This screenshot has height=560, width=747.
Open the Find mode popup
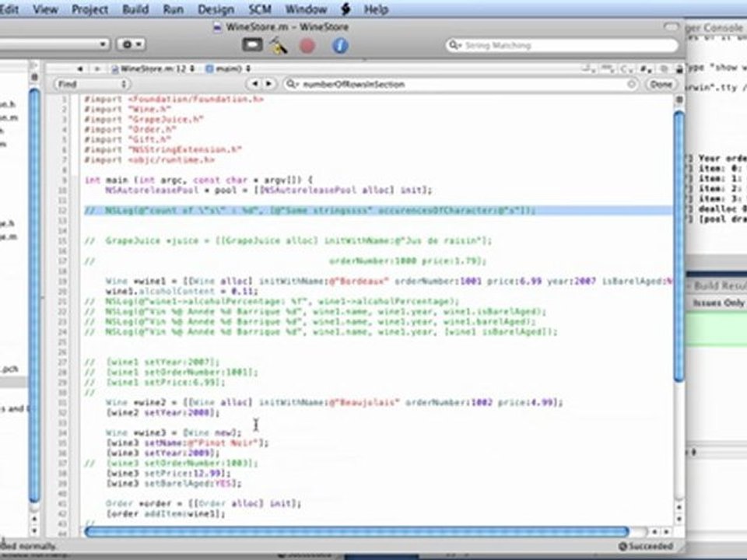point(92,84)
